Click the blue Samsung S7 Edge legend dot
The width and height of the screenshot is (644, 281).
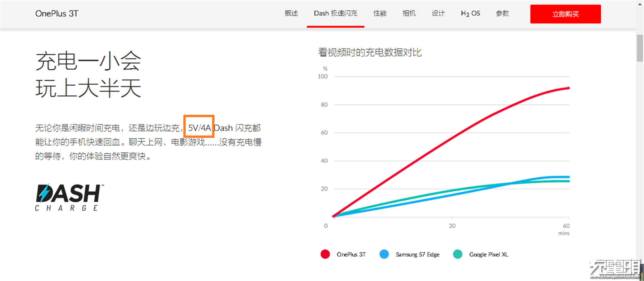pos(384,254)
